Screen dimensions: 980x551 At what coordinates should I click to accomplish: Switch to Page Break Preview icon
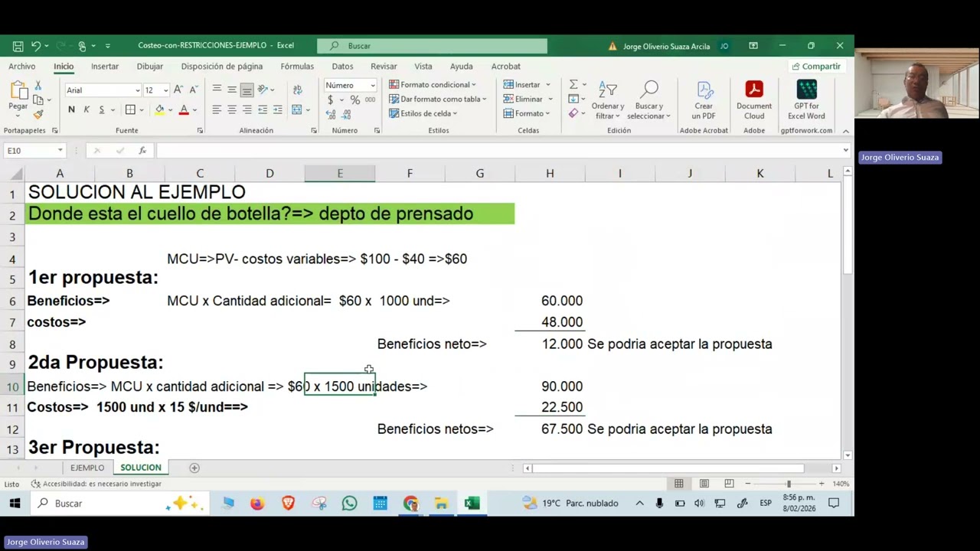(729, 484)
